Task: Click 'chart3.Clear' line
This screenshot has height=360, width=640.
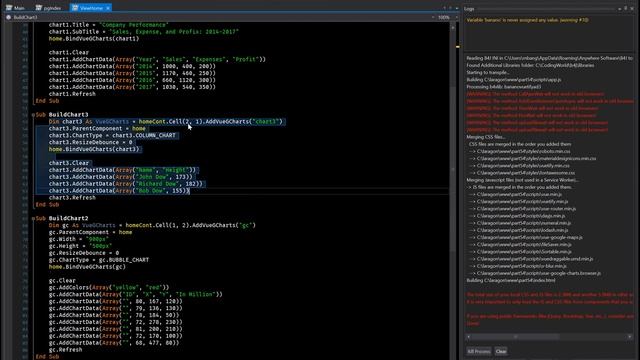Action: (x=69, y=163)
